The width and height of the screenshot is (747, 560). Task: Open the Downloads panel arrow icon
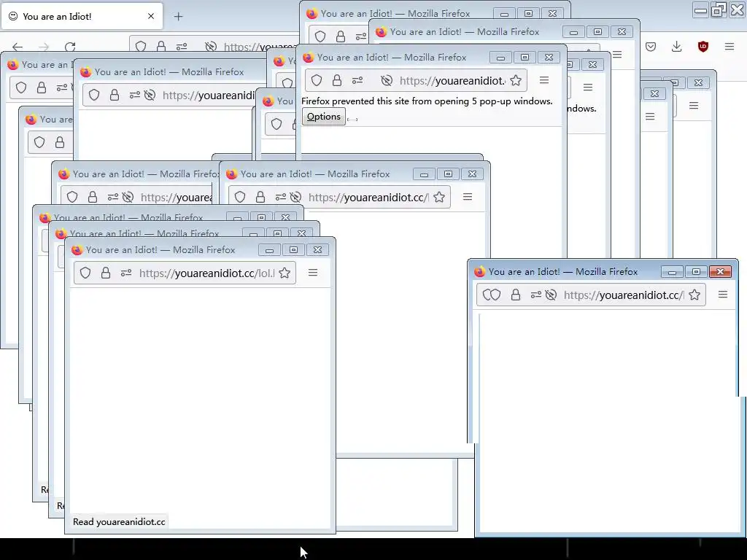pos(676,46)
